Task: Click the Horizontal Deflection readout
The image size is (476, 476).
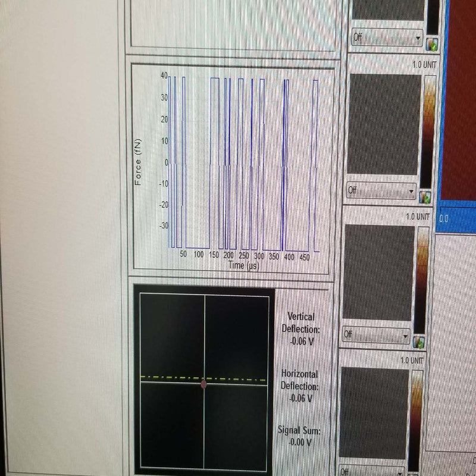Action: [x=299, y=387]
